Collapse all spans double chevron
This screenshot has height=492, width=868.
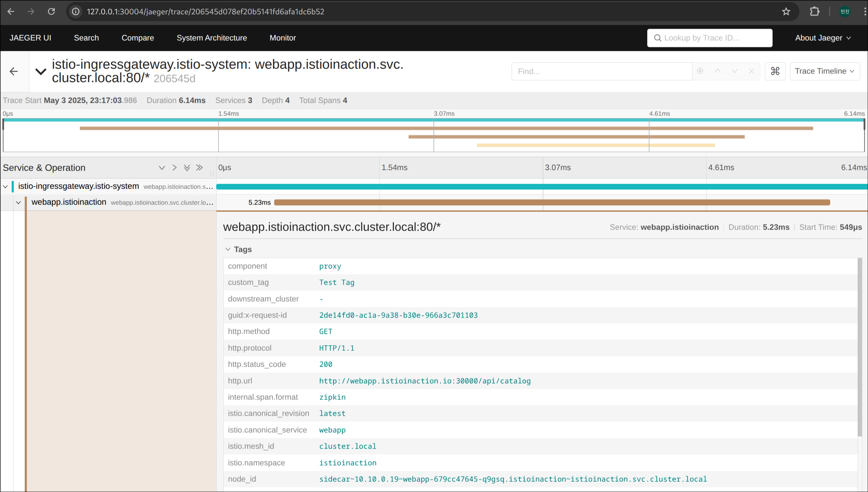pyautogui.click(x=200, y=168)
